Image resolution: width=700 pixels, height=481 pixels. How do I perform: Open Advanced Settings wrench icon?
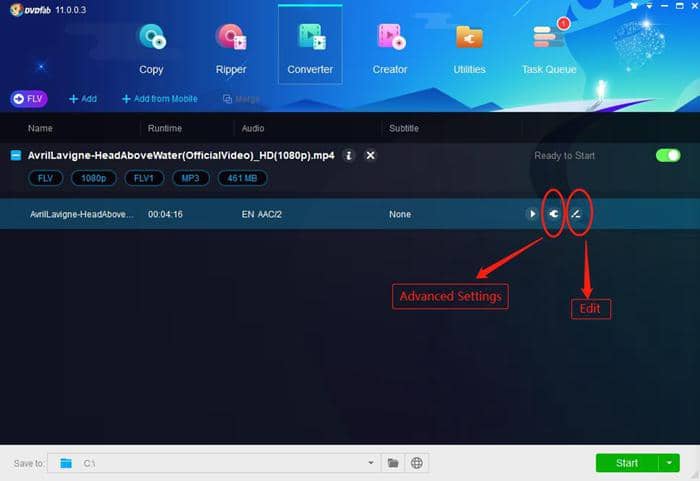(x=553, y=214)
